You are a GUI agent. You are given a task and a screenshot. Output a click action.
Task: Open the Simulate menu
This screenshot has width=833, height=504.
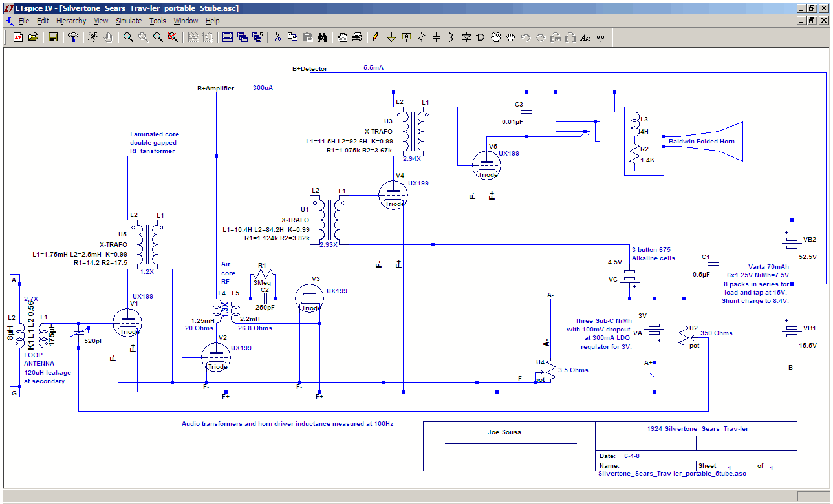(x=128, y=21)
